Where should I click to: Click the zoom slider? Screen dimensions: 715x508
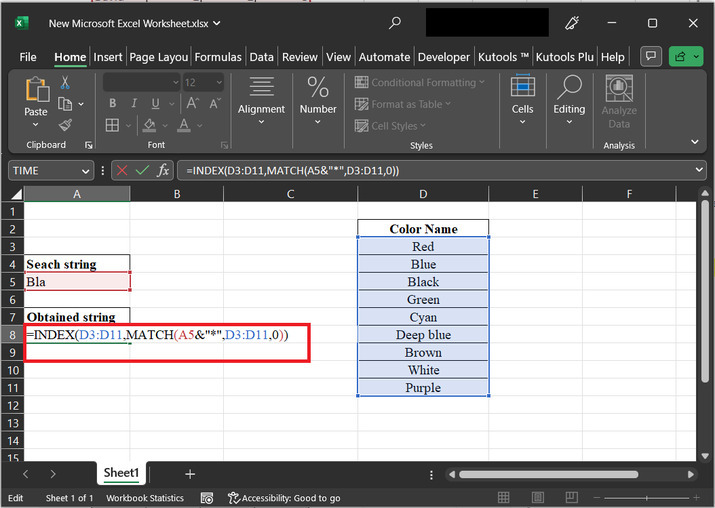[647, 498]
